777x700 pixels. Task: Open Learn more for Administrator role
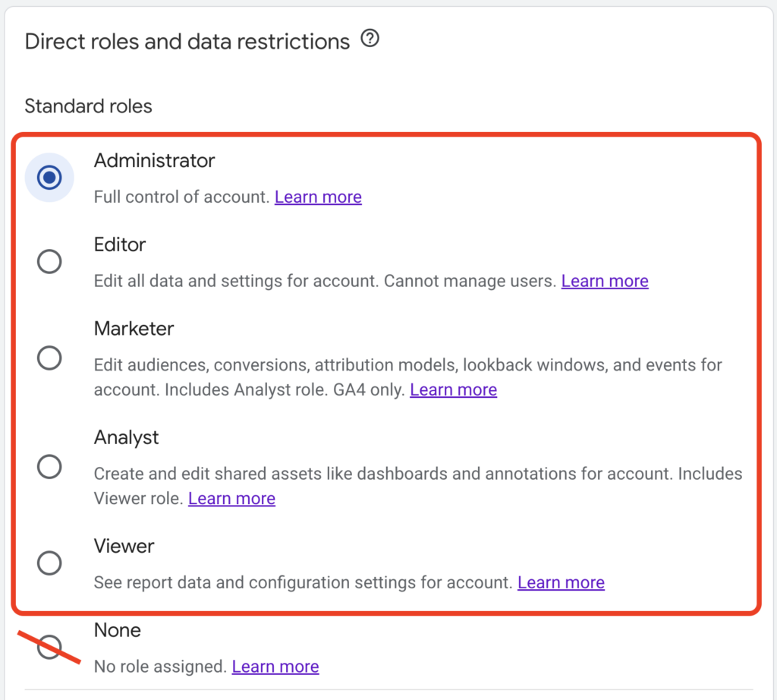point(318,197)
